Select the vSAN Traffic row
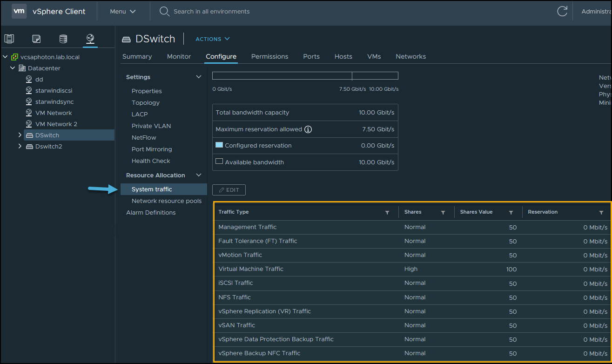612x364 pixels. click(412, 325)
